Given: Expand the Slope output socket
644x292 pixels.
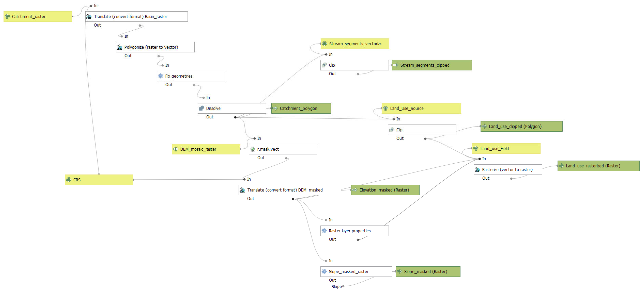Looking at the screenshot, I should [343, 287].
